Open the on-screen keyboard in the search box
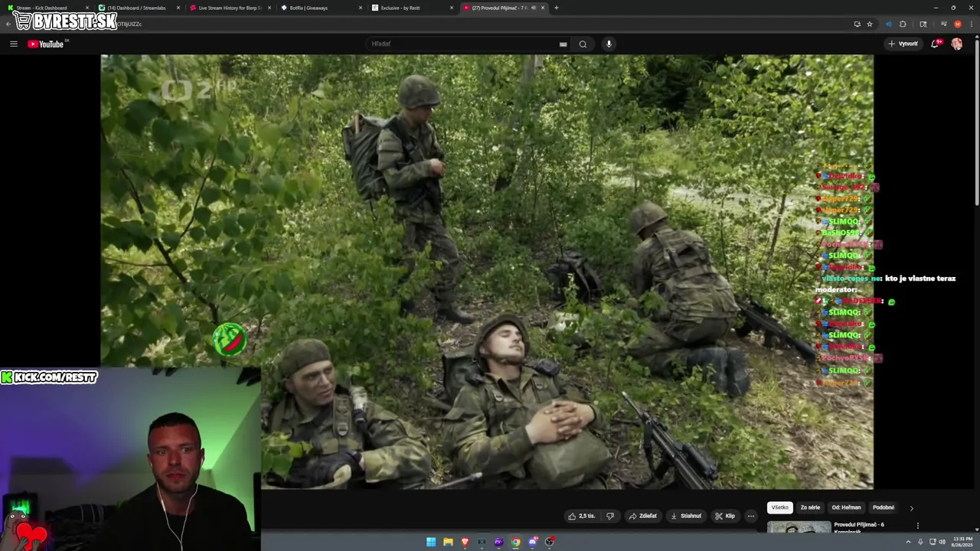Viewport: 980px width, 551px height. click(x=563, y=44)
